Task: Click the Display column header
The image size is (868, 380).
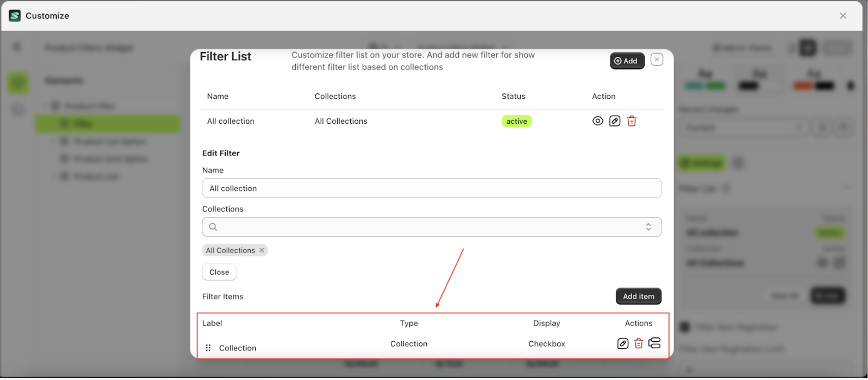Action: 546,323
